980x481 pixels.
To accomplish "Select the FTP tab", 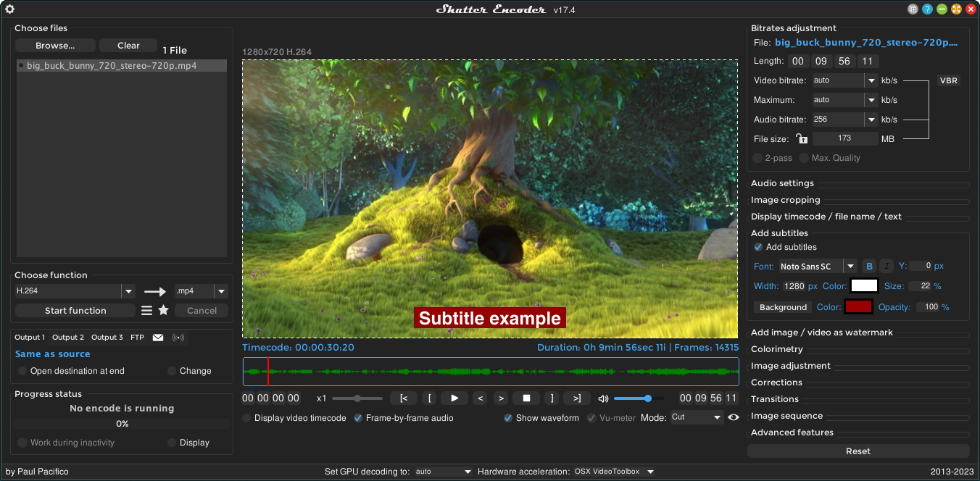I will pyautogui.click(x=137, y=337).
